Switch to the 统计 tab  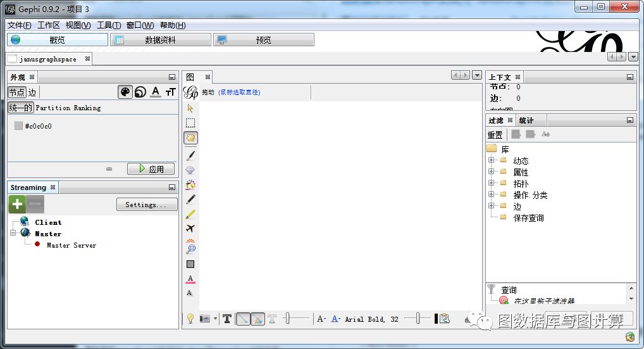click(526, 120)
